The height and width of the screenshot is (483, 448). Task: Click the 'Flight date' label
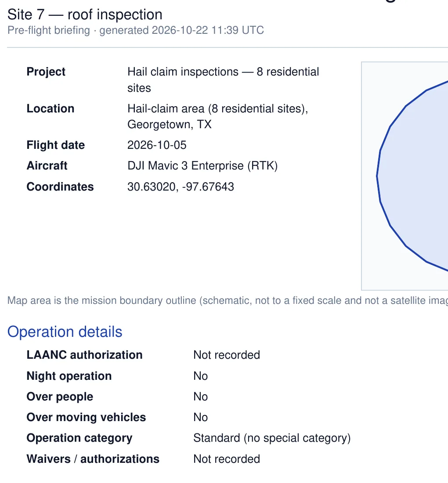(x=55, y=145)
